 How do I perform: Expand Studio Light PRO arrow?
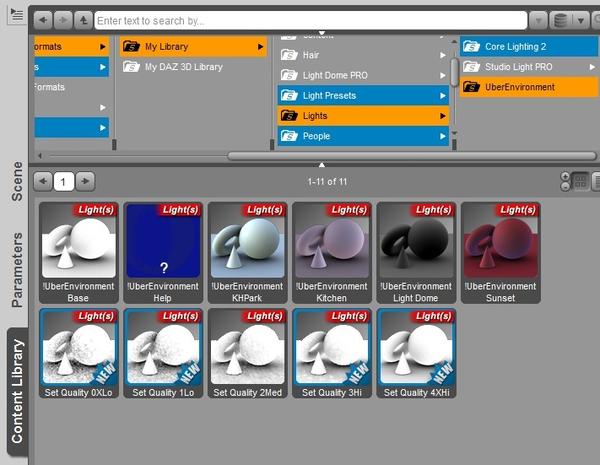592,67
